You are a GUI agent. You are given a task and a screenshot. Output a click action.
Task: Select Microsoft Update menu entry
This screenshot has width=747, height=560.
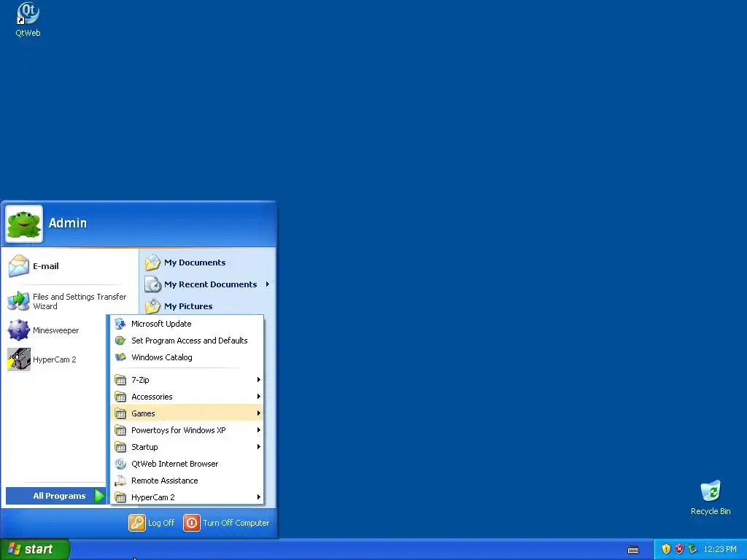187,324
